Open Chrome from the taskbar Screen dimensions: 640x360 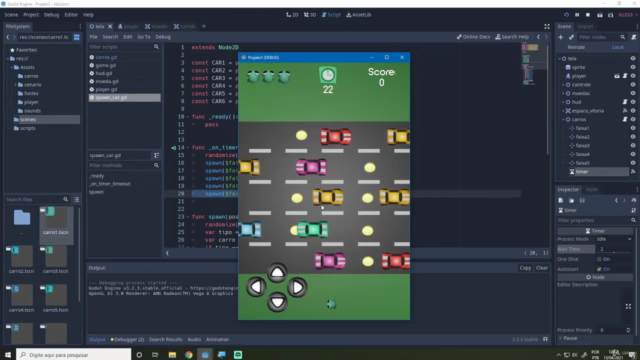click(189, 355)
